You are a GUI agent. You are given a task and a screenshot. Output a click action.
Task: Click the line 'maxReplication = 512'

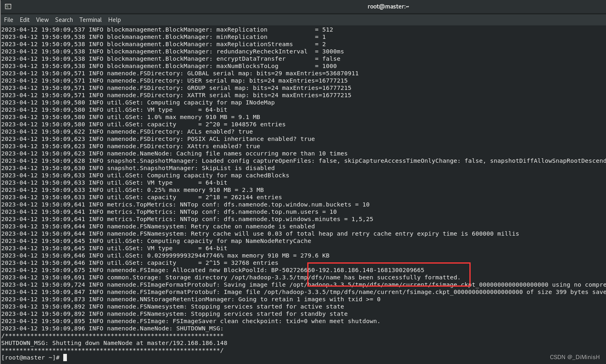(167, 30)
